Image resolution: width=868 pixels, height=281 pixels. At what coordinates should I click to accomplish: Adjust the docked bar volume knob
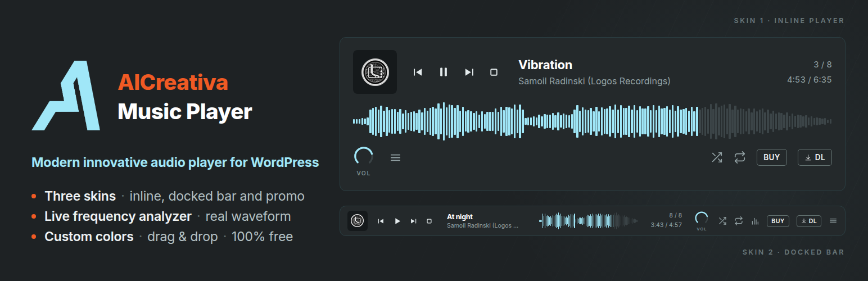pos(702,218)
